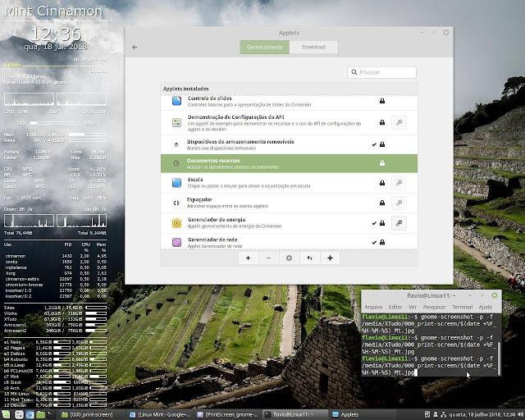Open the Ajuda menu in terminal
The image size is (525, 420).
[x=485, y=307]
